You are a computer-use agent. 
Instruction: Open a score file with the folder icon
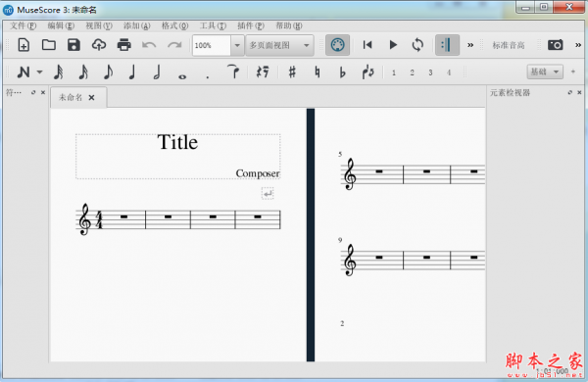(49, 45)
